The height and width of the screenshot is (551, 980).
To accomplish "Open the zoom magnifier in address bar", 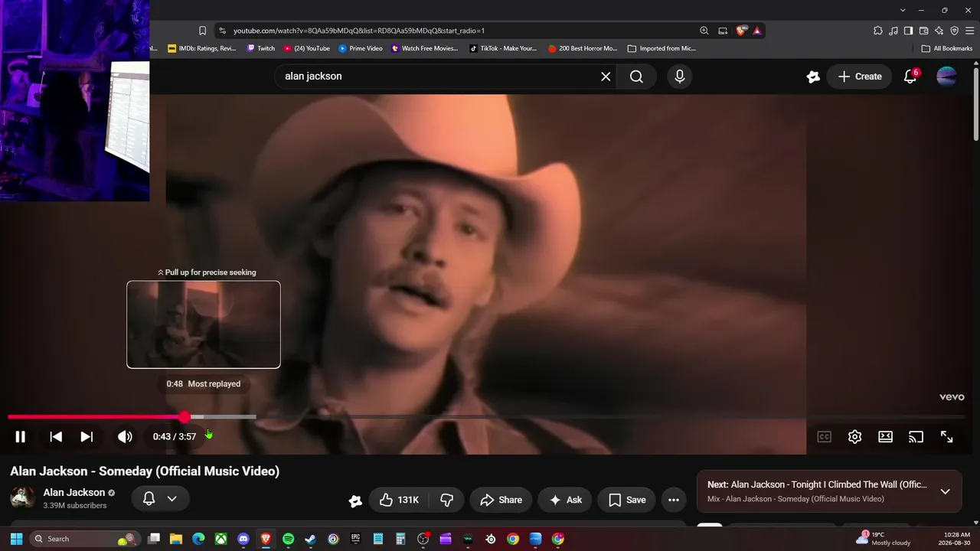I will pyautogui.click(x=704, y=31).
